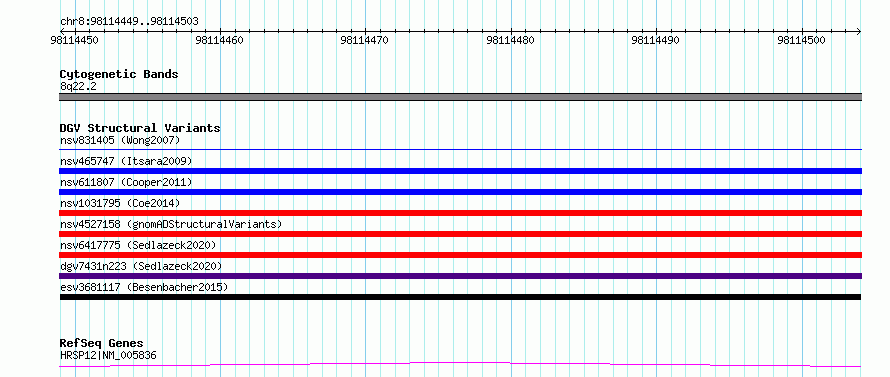
Task: Click the gray 8q22.2 cytoband bar
Action: coord(460,97)
